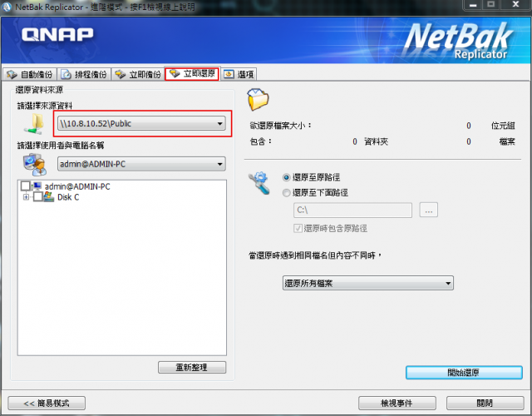Click the NetBak Replicator title bar icon
Viewport: 532px width, 416px height.
[x=7, y=7]
